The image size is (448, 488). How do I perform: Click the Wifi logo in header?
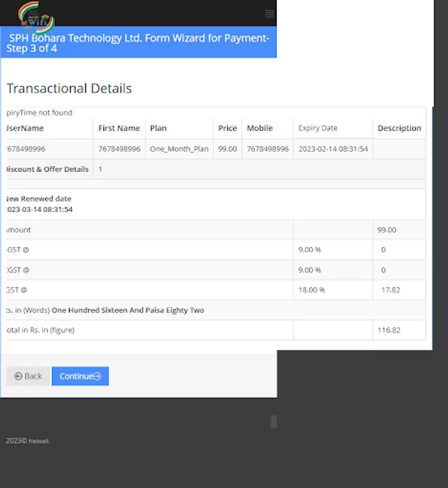click(x=36, y=17)
